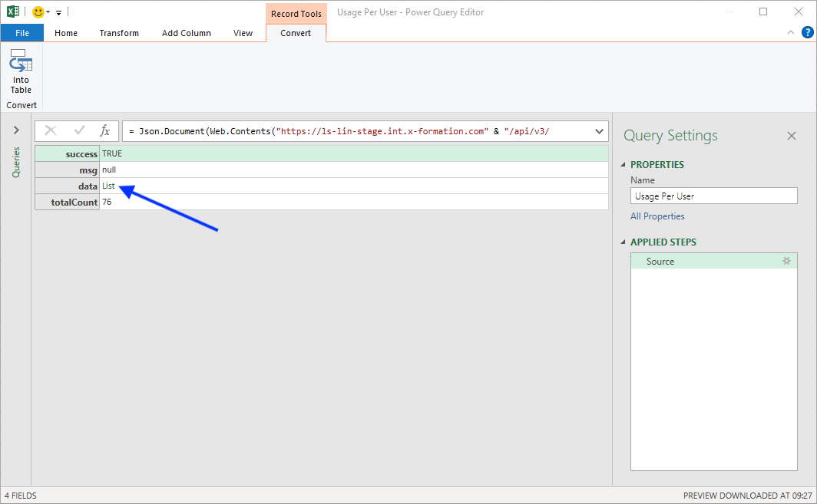817x504 pixels.
Task: Switch to the Home tab
Action: 66,33
